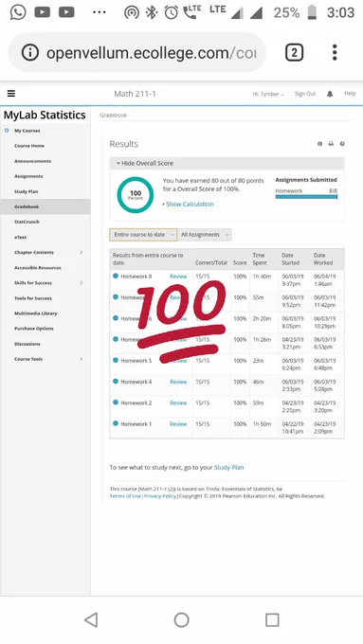Open the Hi, Tymber user dropdown

[268, 94]
